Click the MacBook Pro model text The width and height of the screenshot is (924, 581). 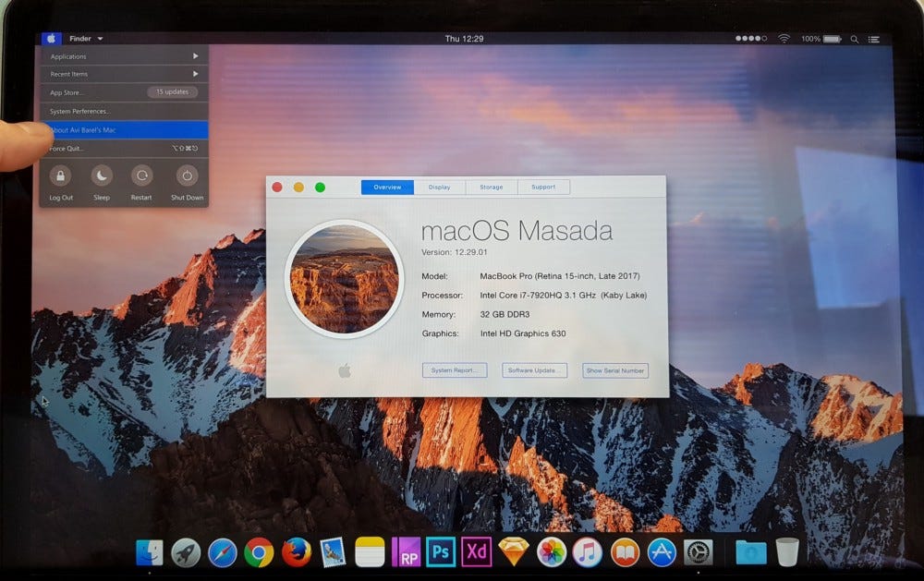click(x=560, y=276)
